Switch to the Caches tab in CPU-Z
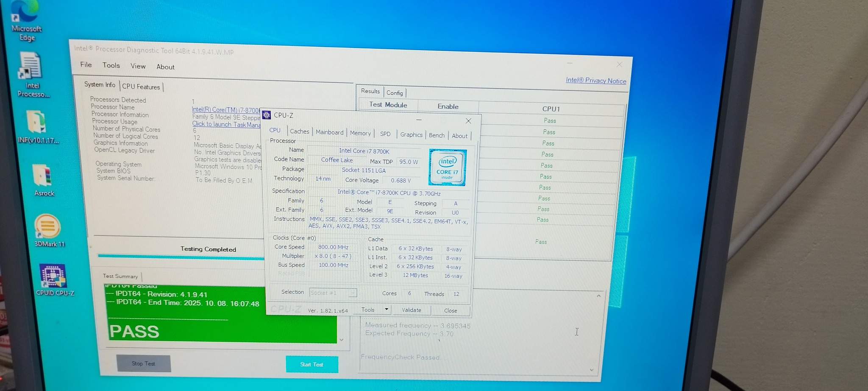 click(x=300, y=131)
